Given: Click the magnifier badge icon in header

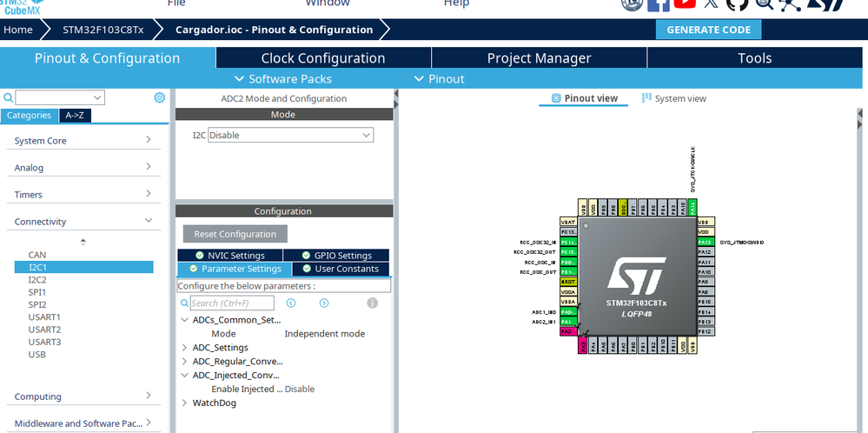Looking at the screenshot, I should [x=765, y=3].
